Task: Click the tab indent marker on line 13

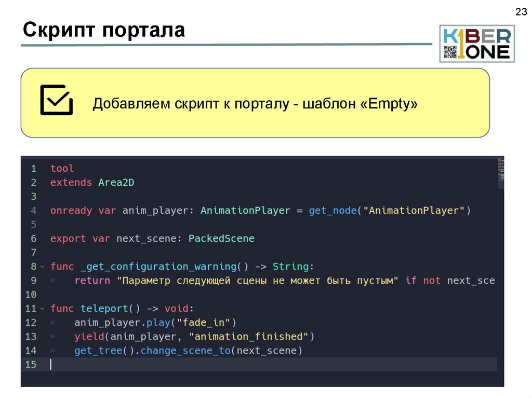Action: [x=52, y=337]
